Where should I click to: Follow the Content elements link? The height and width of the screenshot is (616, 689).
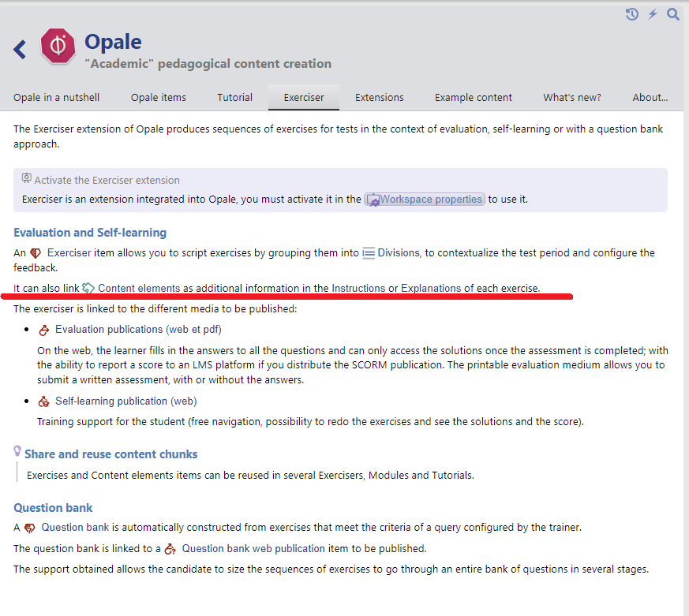coord(139,289)
